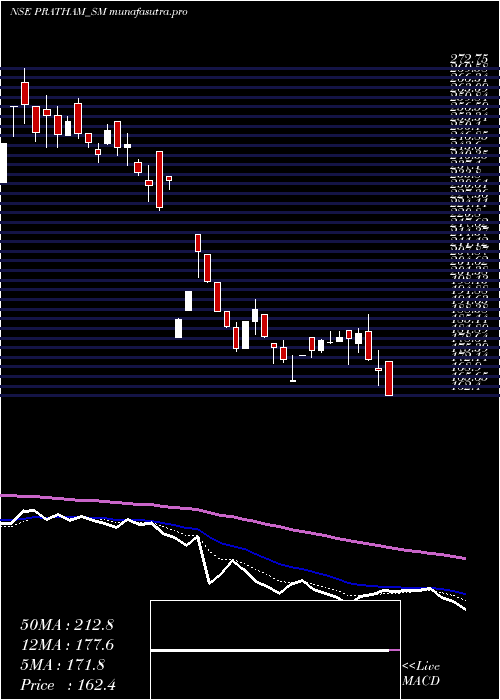The height and width of the screenshot is (700, 500).
Task: Click the 5MA : 171.8 value
Action: coord(62,665)
